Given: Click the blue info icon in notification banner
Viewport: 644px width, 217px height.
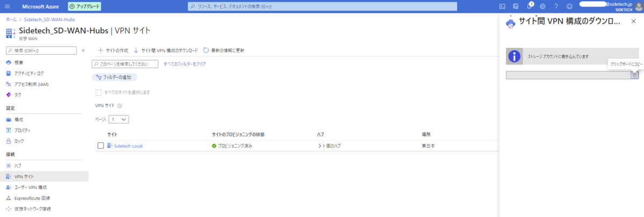Looking at the screenshot, I should [x=514, y=56].
